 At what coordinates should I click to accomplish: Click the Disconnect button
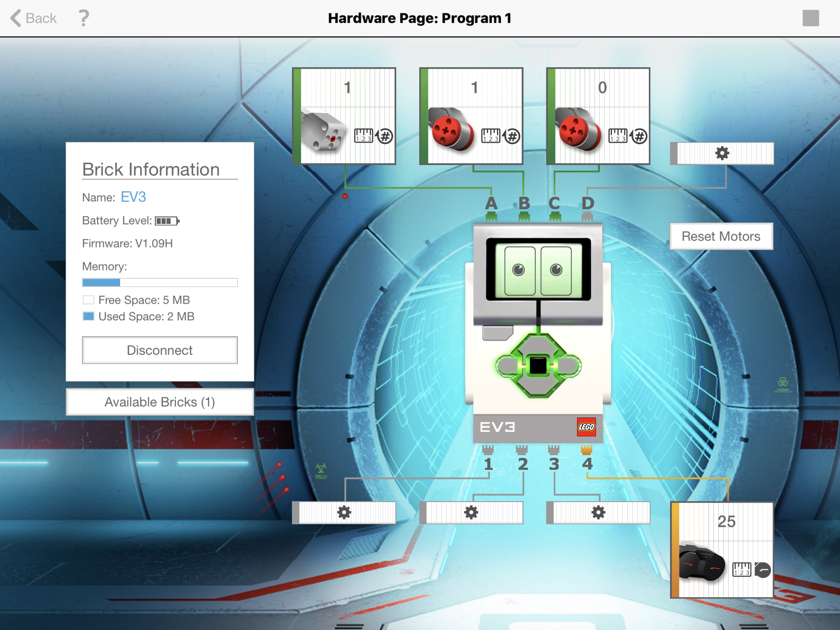click(160, 350)
